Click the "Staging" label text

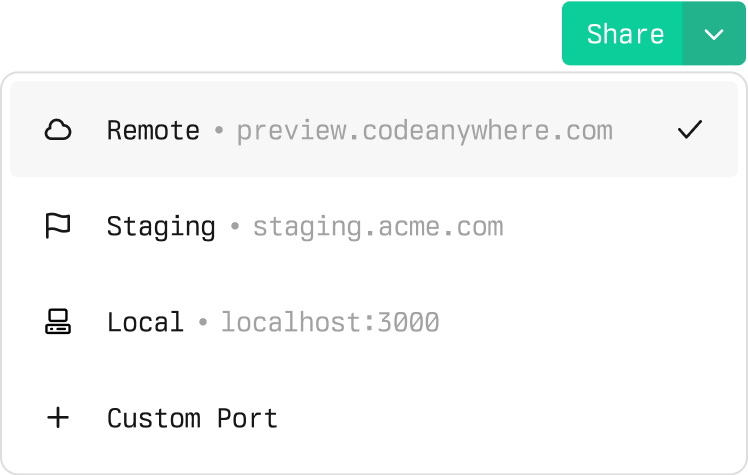click(161, 227)
